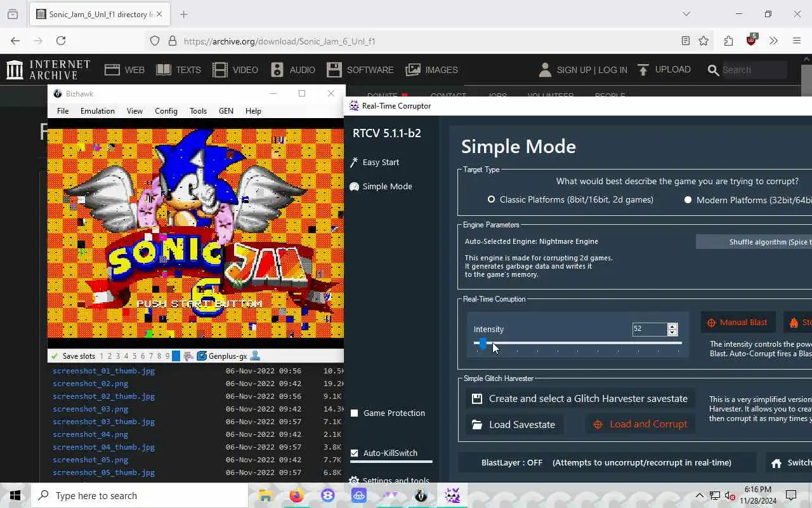812x508 pixels.
Task: Toggle the BlastLayer OFF button
Action: tap(606, 462)
